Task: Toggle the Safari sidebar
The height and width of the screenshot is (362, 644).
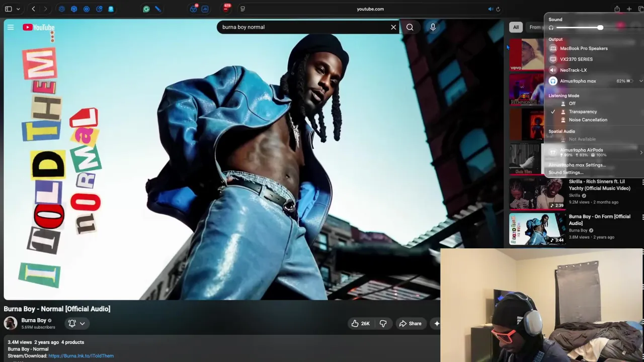Action: pyautogui.click(x=9, y=9)
